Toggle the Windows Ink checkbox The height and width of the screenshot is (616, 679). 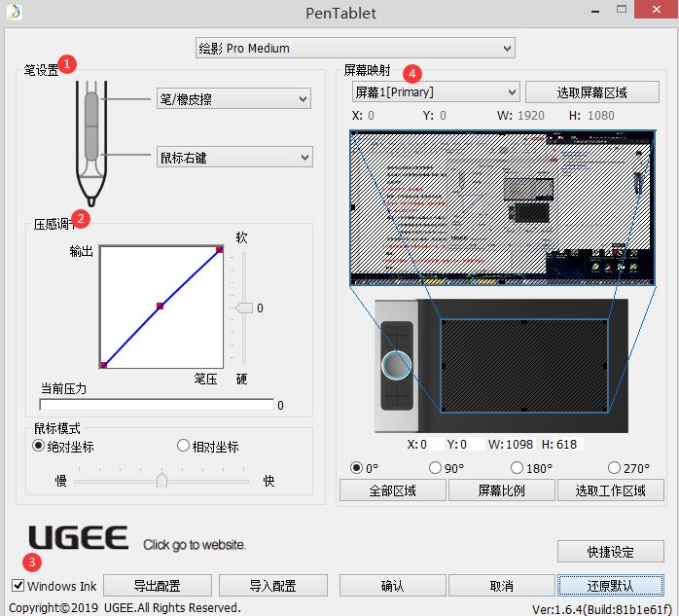[18, 586]
